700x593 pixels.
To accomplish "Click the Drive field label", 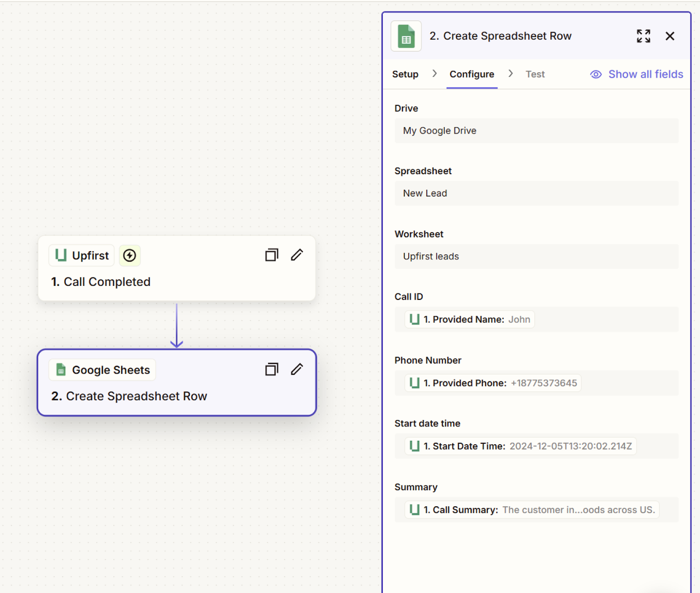I will click(406, 108).
